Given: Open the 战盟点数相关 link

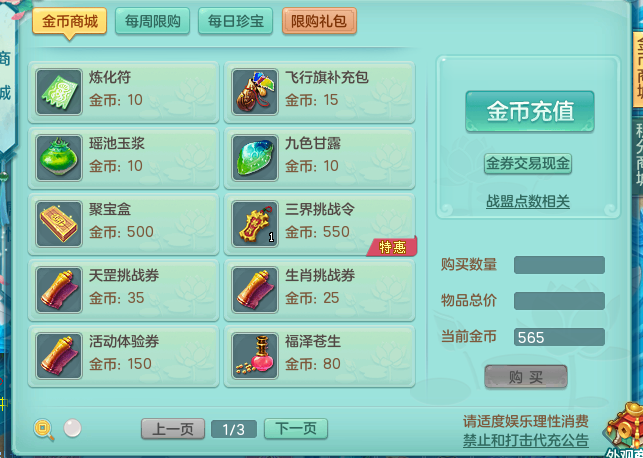Looking at the screenshot, I should [x=528, y=202].
